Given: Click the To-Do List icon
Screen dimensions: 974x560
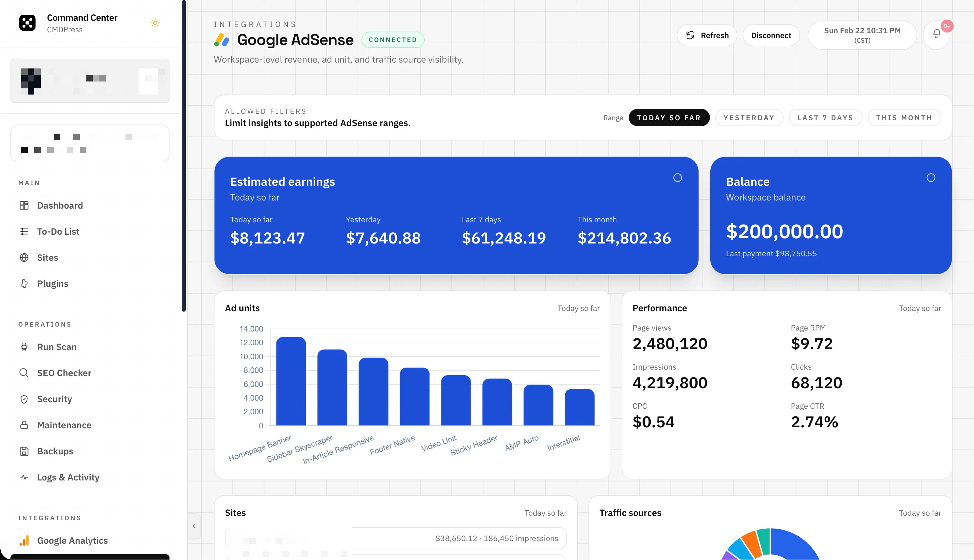Looking at the screenshot, I should [x=24, y=231].
